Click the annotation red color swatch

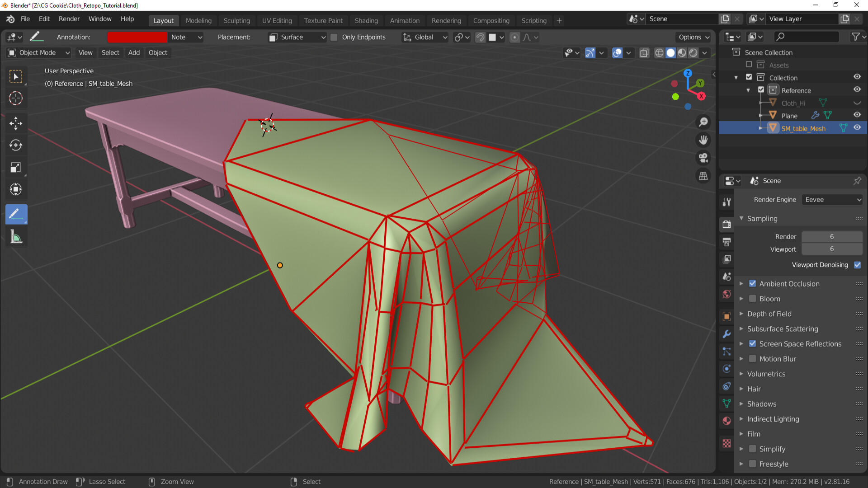[137, 38]
